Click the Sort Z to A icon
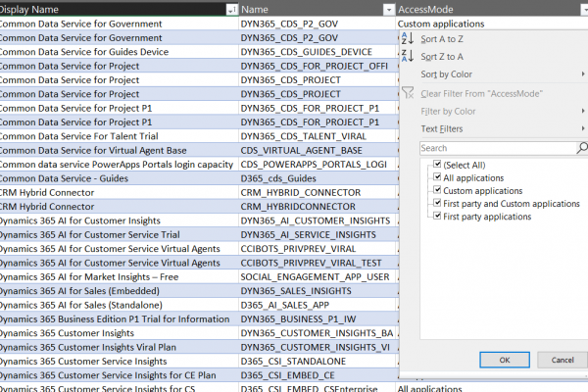 click(x=408, y=56)
